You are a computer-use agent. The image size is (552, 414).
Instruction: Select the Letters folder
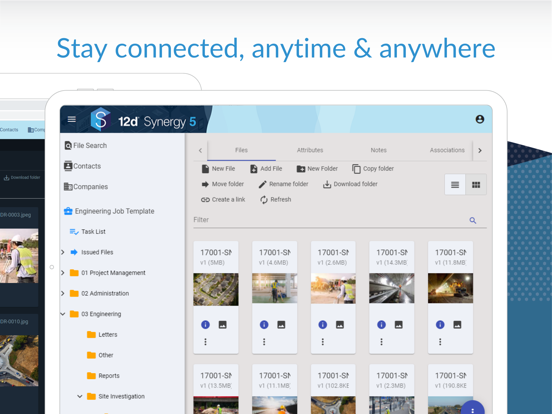click(102, 334)
